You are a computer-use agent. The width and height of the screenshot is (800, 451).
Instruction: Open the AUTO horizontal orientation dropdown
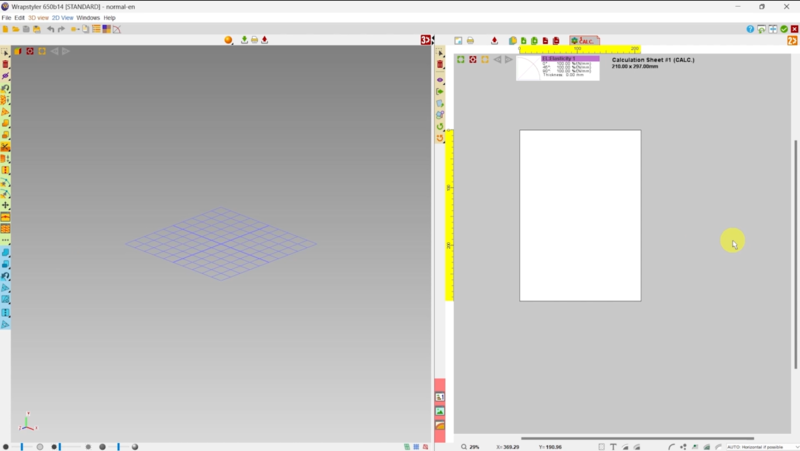[x=760, y=447]
